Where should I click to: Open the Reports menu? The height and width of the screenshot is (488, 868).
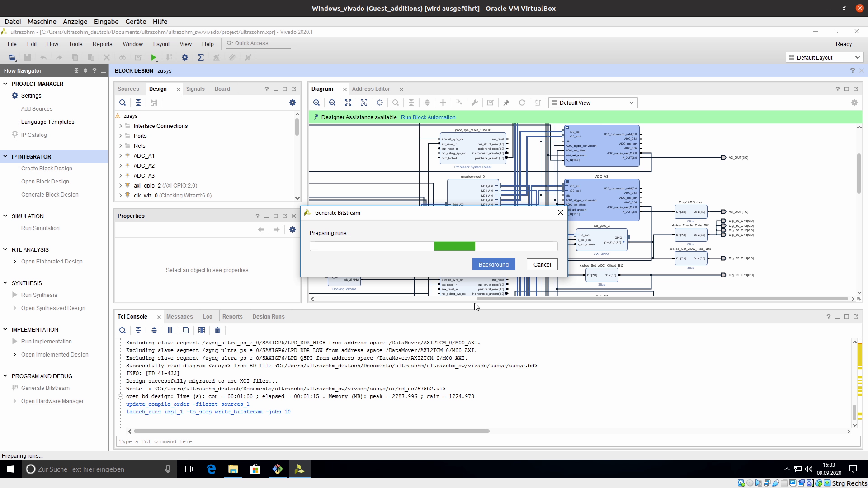click(102, 44)
